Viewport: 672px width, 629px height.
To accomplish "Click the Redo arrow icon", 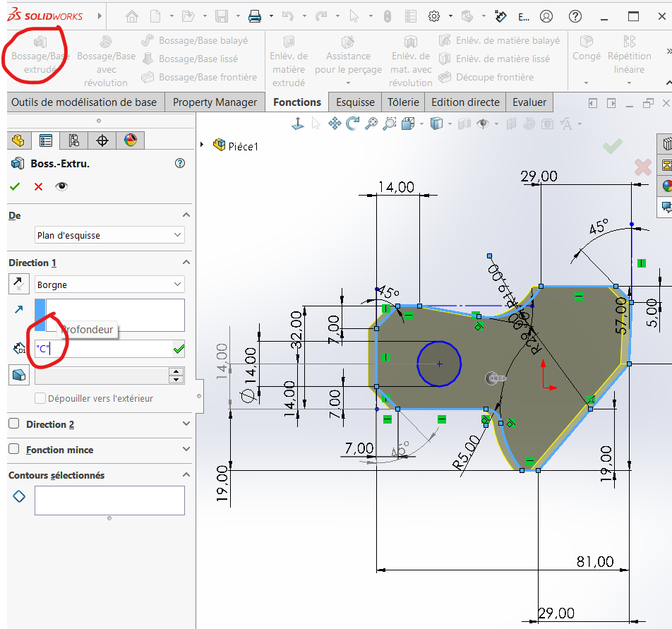I will point(321,17).
